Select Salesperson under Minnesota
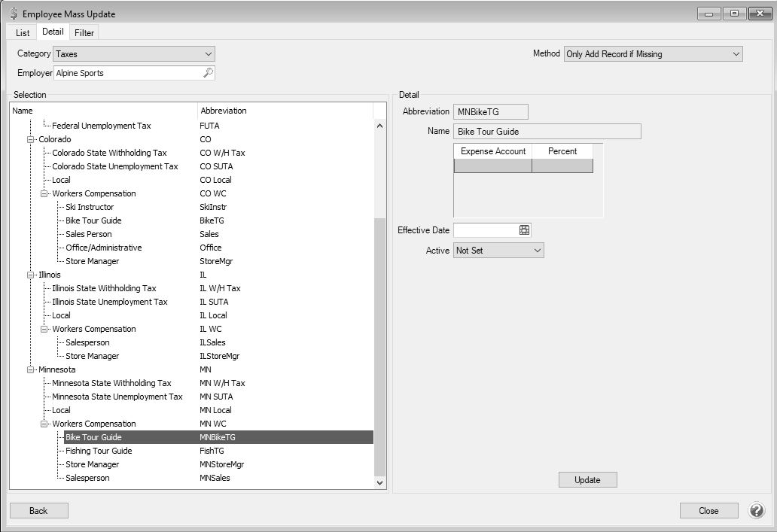The image size is (777, 532). tap(87, 478)
